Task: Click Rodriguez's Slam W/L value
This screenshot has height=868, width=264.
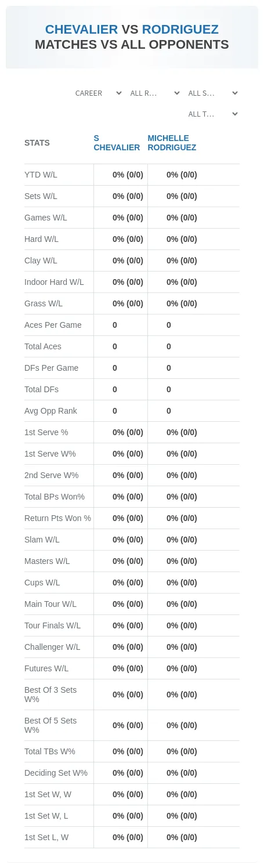Action: (x=182, y=540)
